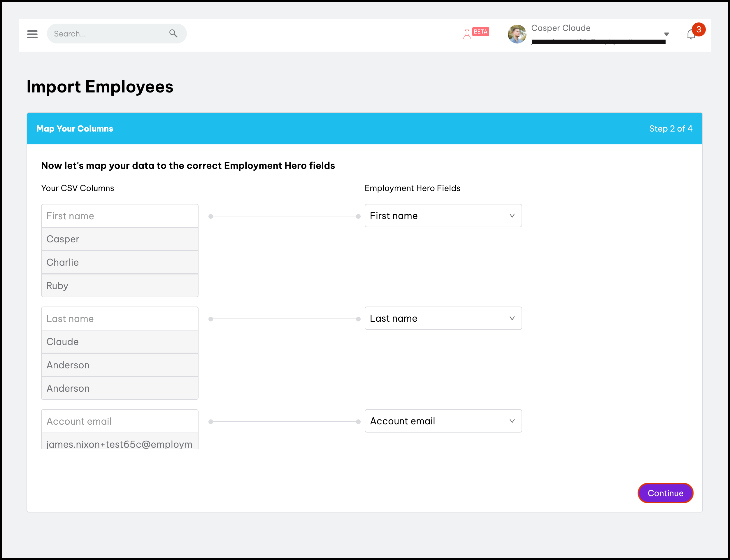Click the Account email CSV column header
The width and height of the screenshot is (730, 560).
coord(120,421)
